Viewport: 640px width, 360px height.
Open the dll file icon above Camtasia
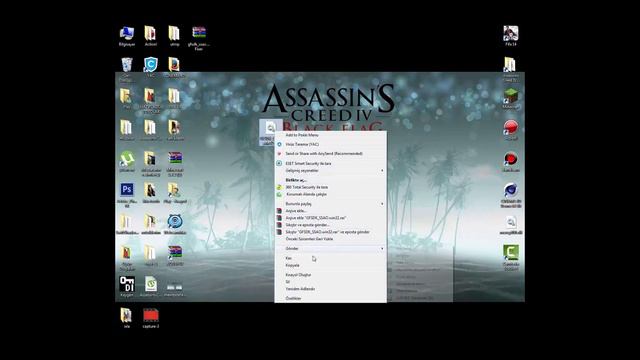511,224
